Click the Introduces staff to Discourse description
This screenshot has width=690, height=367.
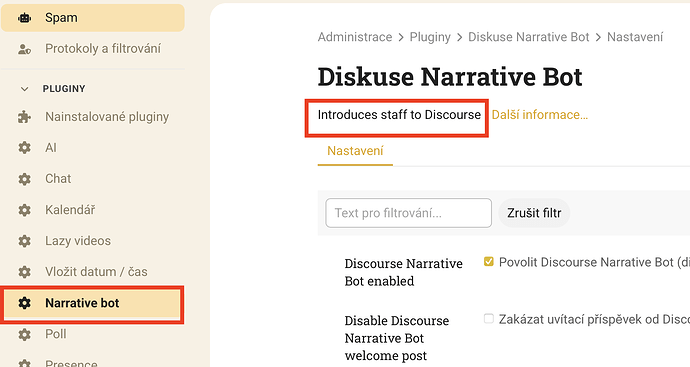(x=399, y=115)
